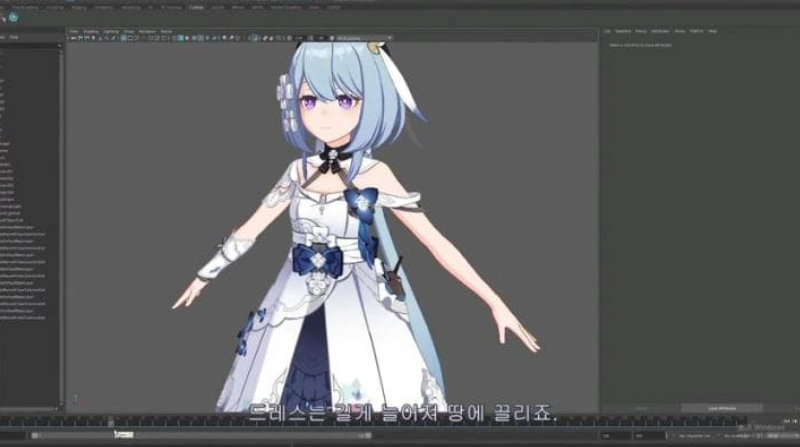Click the playback range start frame field

pyautogui.click(x=616, y=436)
